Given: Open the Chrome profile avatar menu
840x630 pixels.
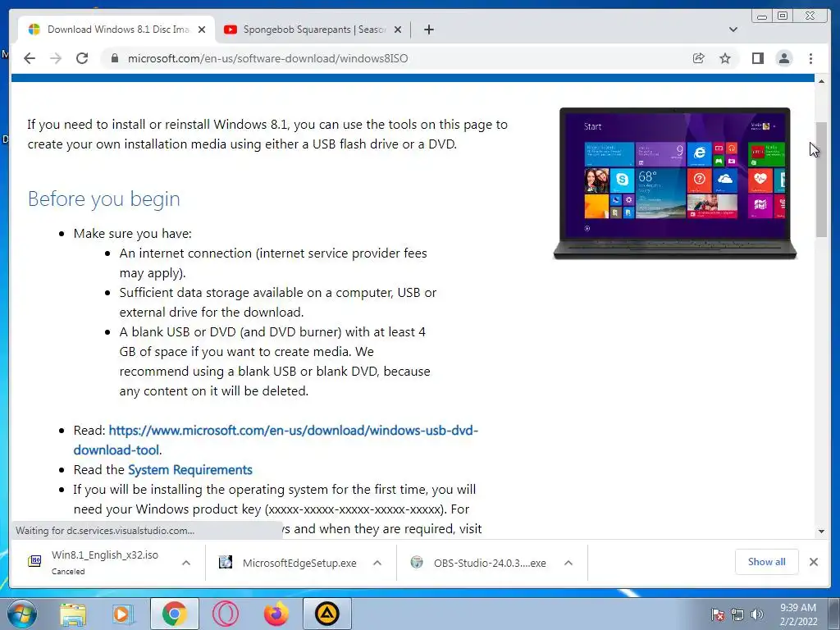Looking at the screenshot, I should 784,58.
